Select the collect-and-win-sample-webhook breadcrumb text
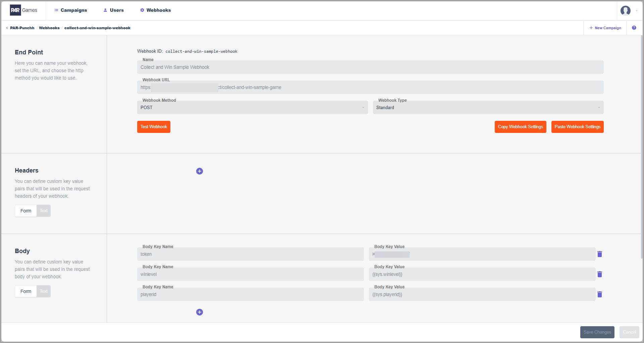The width and height of the screenshot is (644, 343). point(97,28)
